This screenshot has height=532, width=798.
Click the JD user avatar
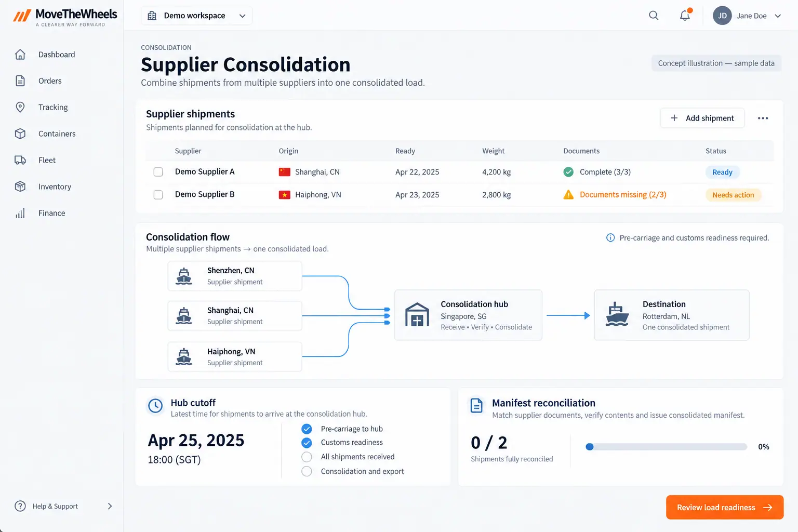click(722, 16)
